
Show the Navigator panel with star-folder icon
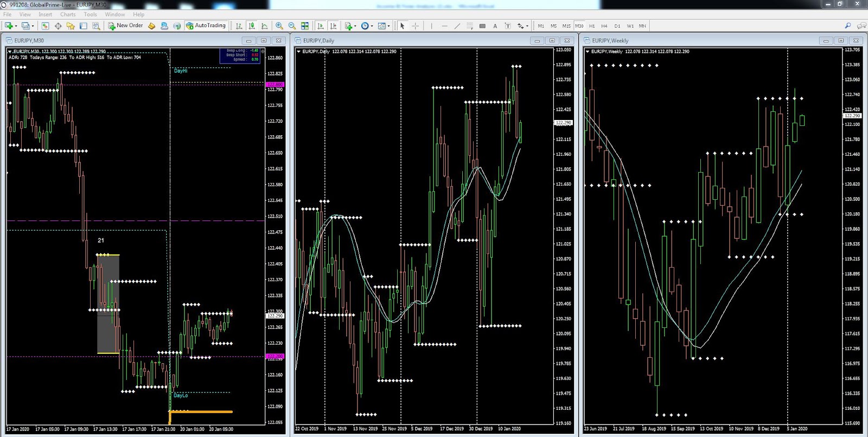pyautogui.click(x=71, y=26)
